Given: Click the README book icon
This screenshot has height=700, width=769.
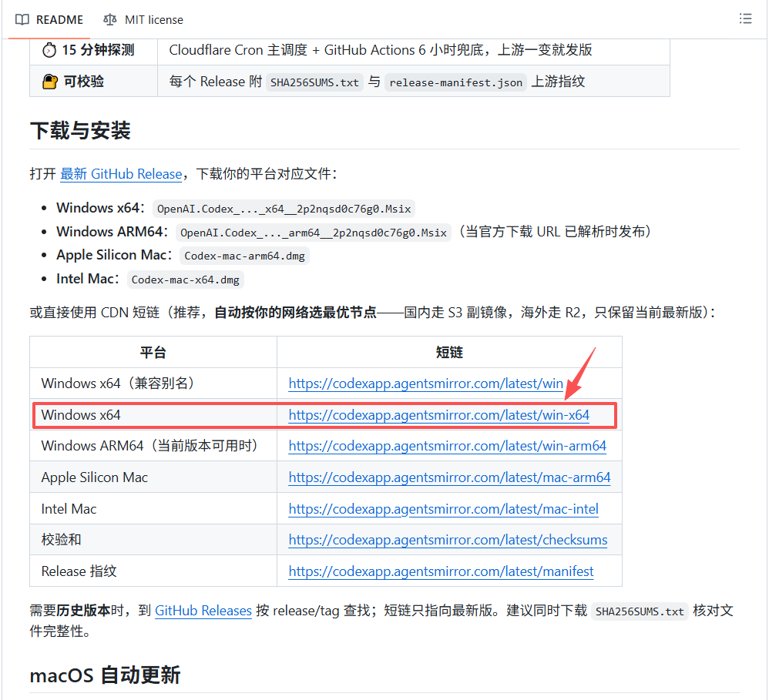Looking at the screenshot, I should click(x=22, y=19).
